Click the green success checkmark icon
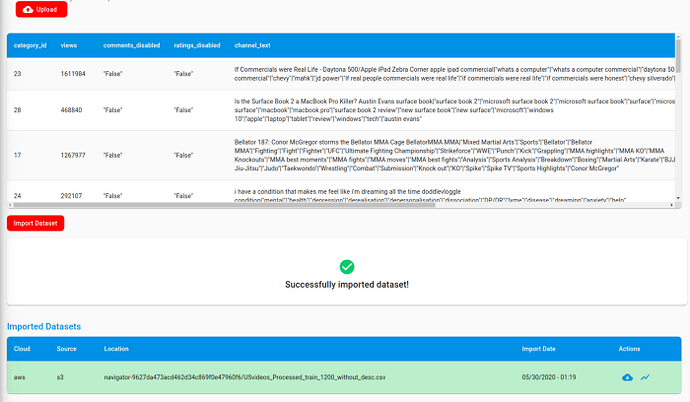Image resolution: width=690 pixels, height=402 pixels. coord(347,267)
